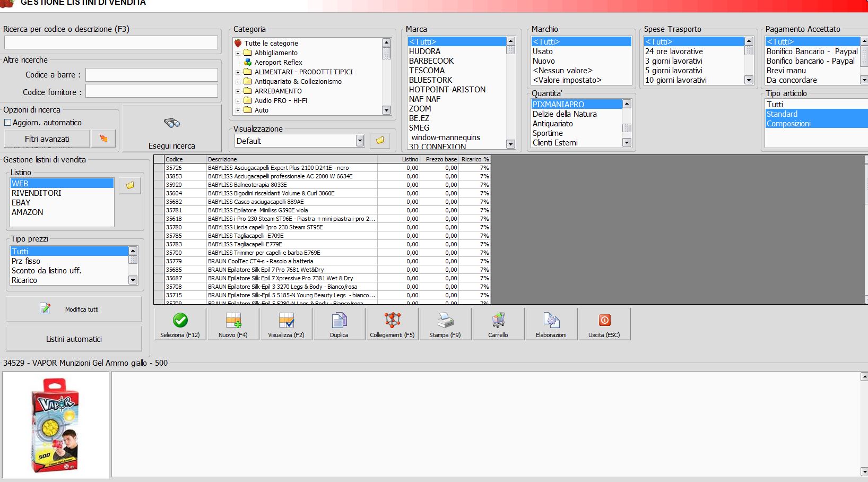Select Brevi manu payment option
Viewport: 868px width, 482px height.
(812, 71)
